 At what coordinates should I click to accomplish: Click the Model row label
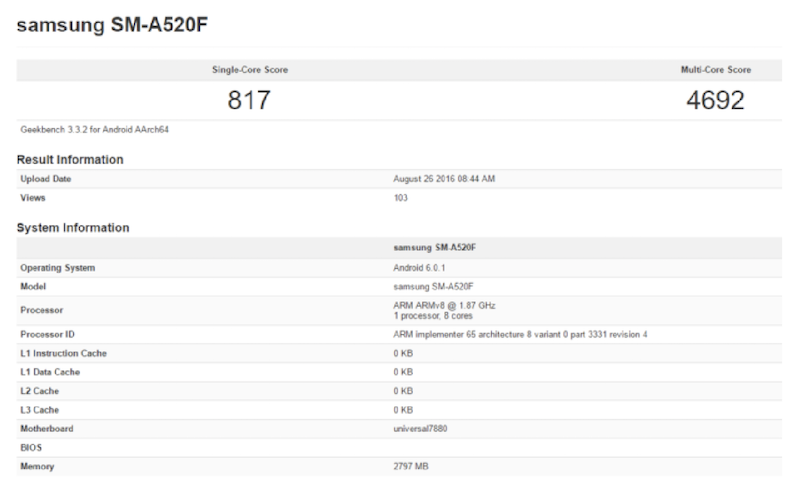pyautogui.click(x=34, y=287)
